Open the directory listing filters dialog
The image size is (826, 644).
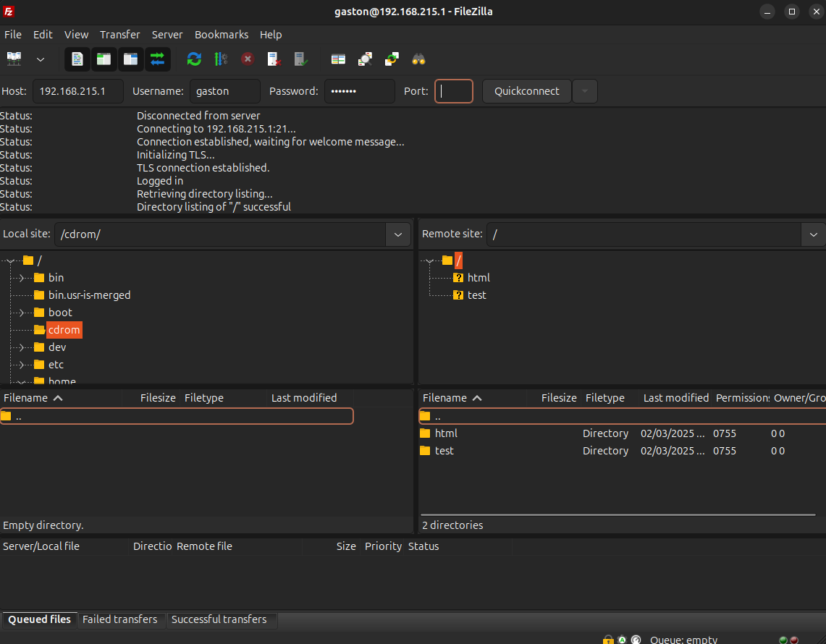click(338, 59)
